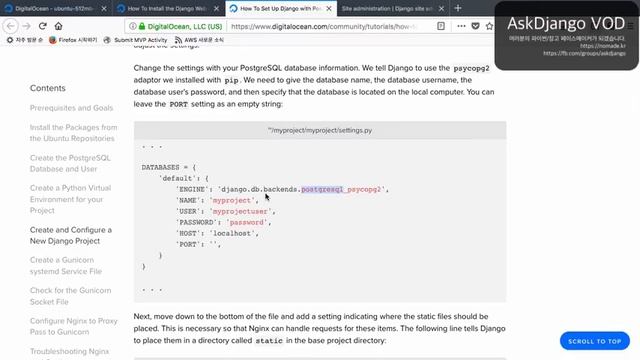Open Create the PostgreSQL Database and User
Screen dimensions: 640x360
point(70,163)
